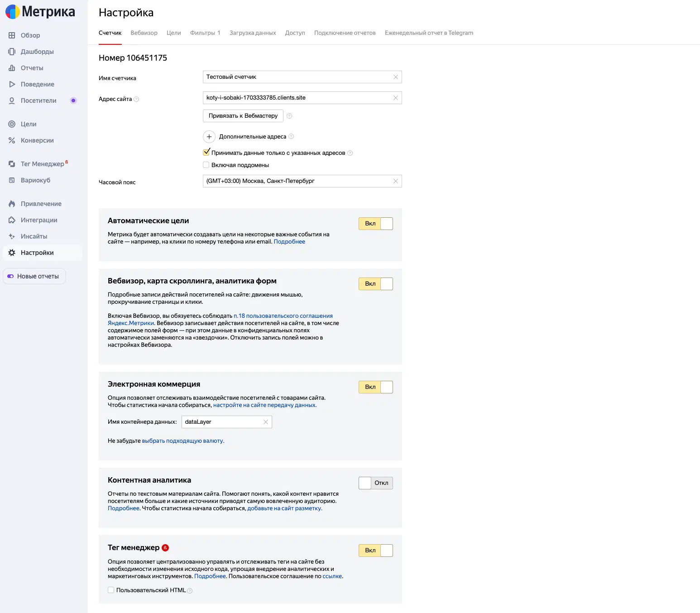Open the Фильтры tab

205,33
